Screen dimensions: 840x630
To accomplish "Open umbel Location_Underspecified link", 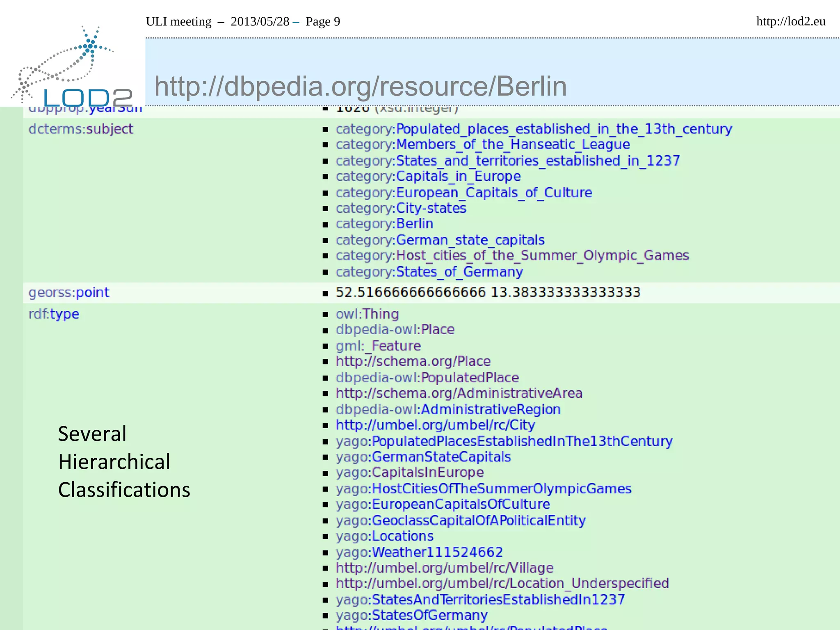I will coord(502,584).
